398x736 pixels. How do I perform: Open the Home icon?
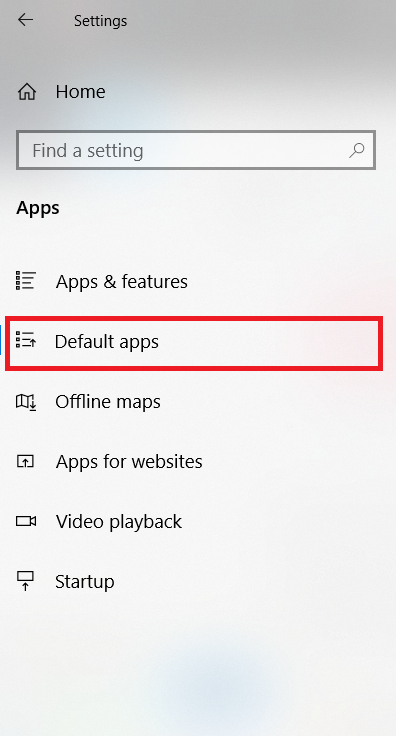click(27, 92)
